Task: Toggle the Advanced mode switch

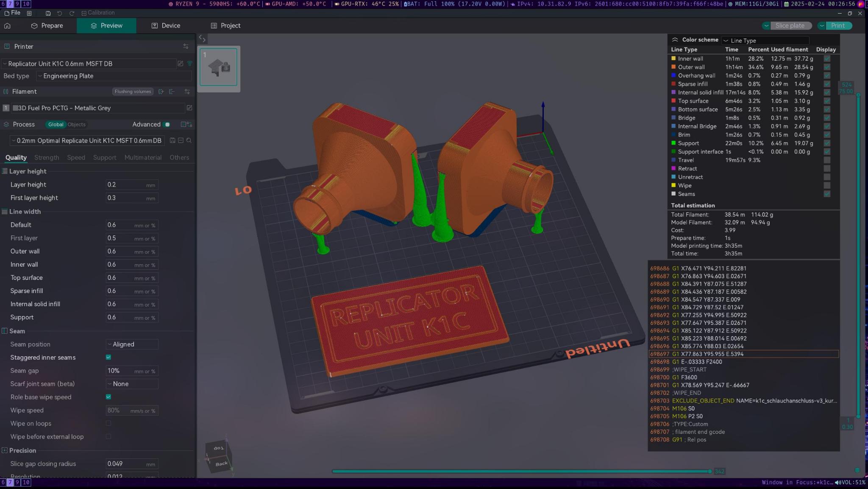Action: tap(167, 124)
